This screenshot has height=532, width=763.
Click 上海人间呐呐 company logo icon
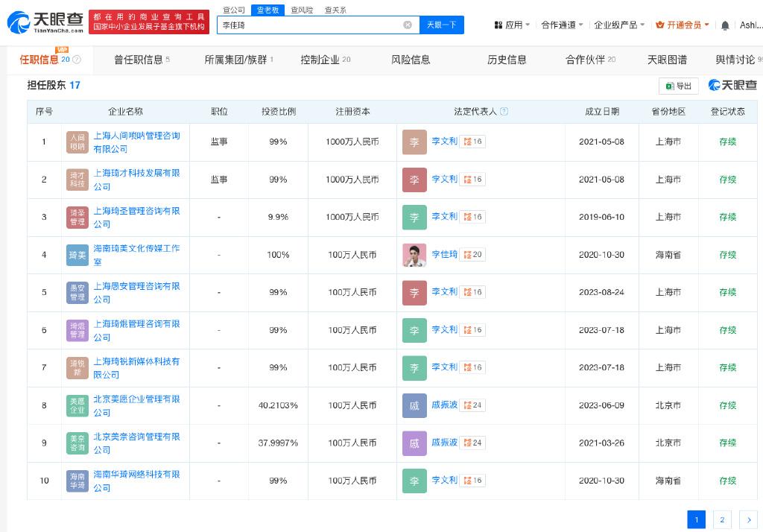click(x=77, y=142)
